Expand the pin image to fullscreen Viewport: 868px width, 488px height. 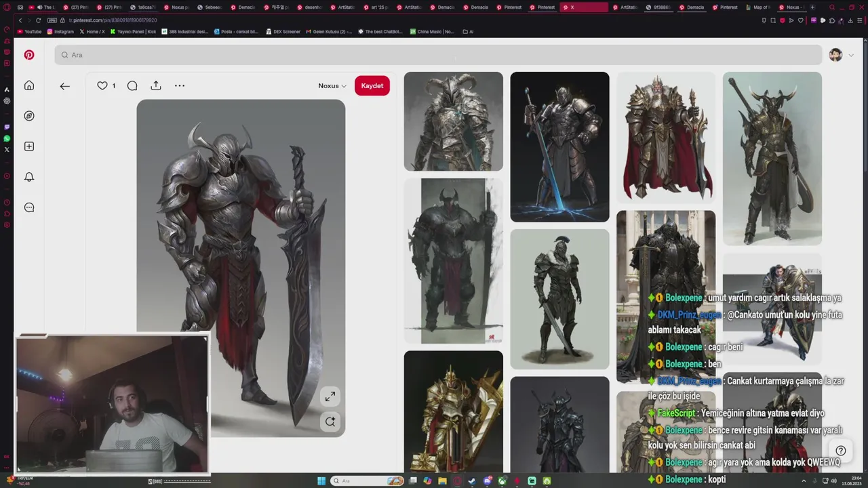pyautogui.click(x=330, y=396)
